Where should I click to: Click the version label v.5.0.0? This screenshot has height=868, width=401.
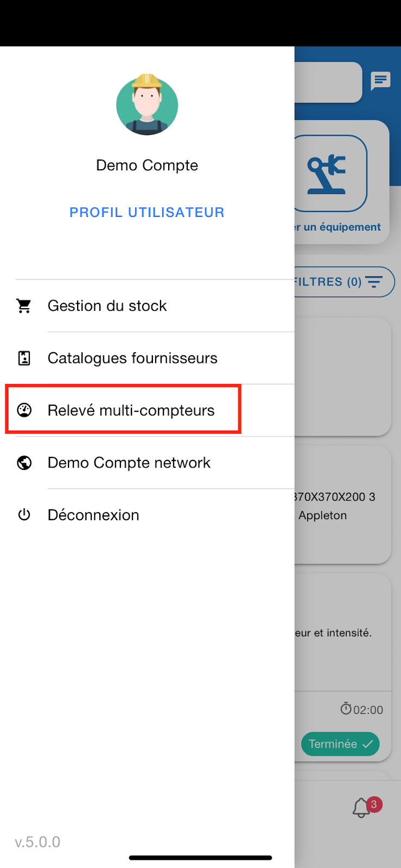click(x=37, y=841)
